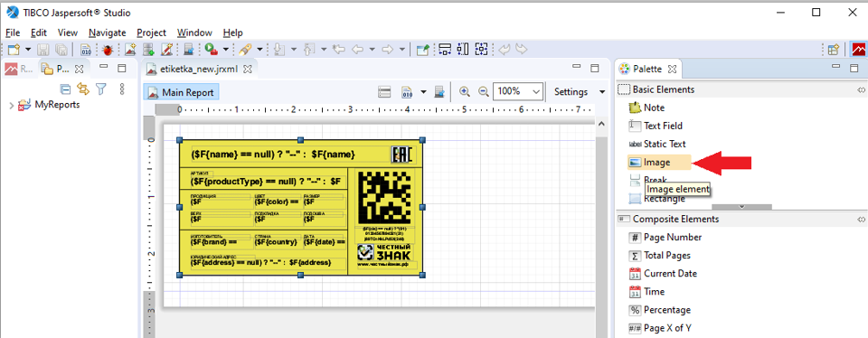
Task: Open the Edit menu
Action: (x=39, y=33)
